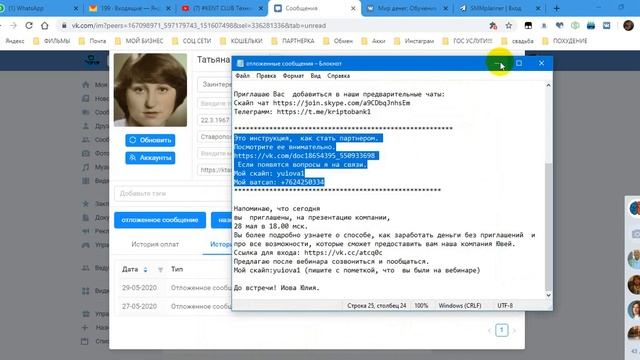Click the Notepad app icon in title bar

(x=240, y=63)
